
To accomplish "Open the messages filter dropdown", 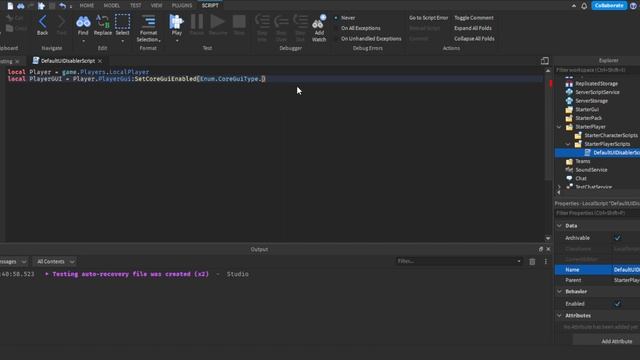I will (13, 262).
